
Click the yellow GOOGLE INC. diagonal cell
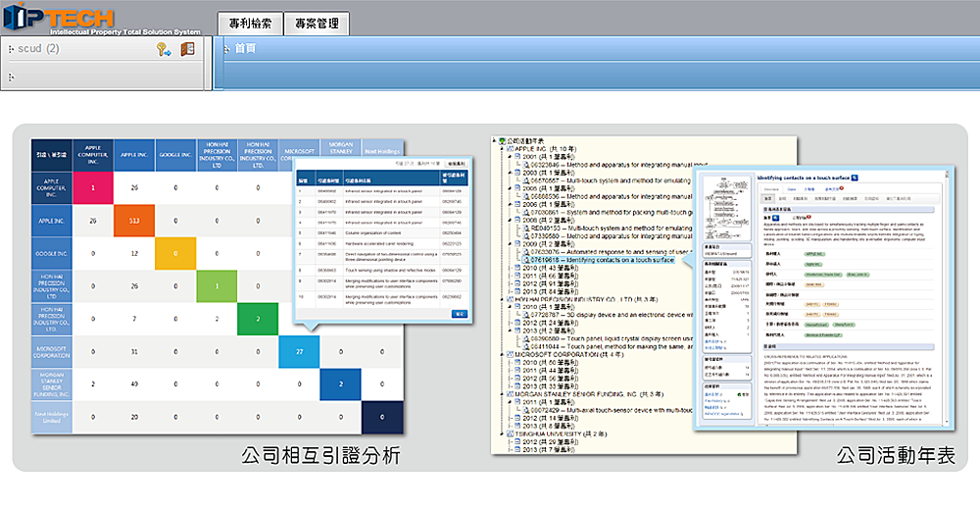(x=175, y=253)
